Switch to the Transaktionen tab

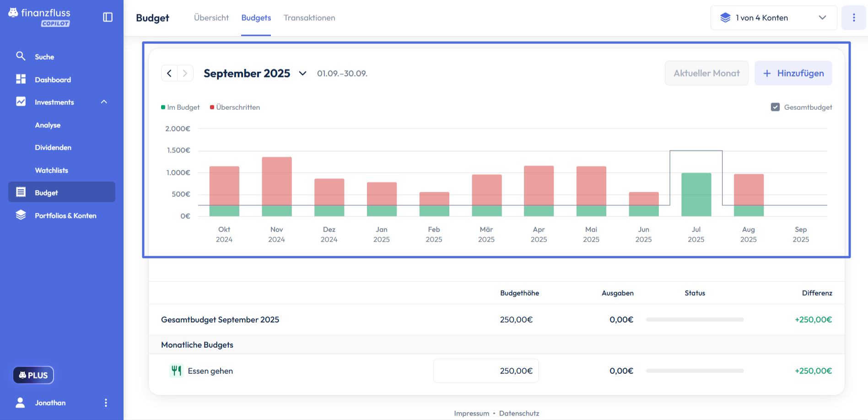tap(309, 18)
